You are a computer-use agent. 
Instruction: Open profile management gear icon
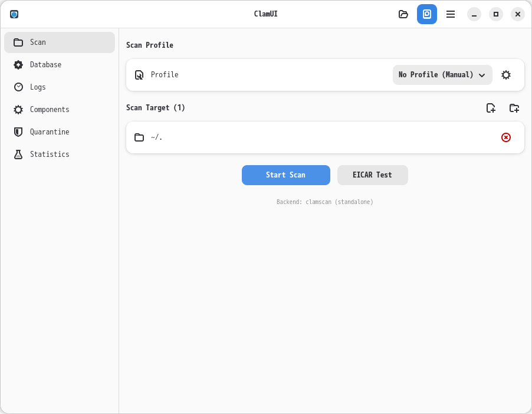click(505, 75)
